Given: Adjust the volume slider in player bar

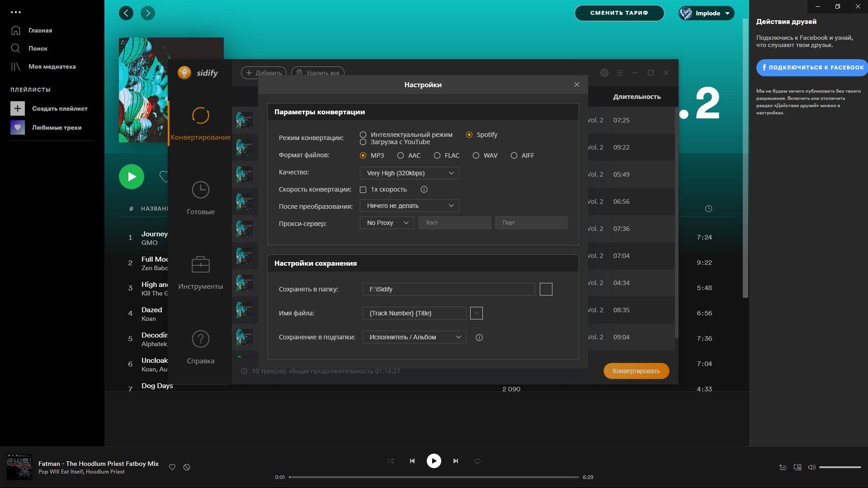Looking at the screenshot, I should click(x=840, y=467).
